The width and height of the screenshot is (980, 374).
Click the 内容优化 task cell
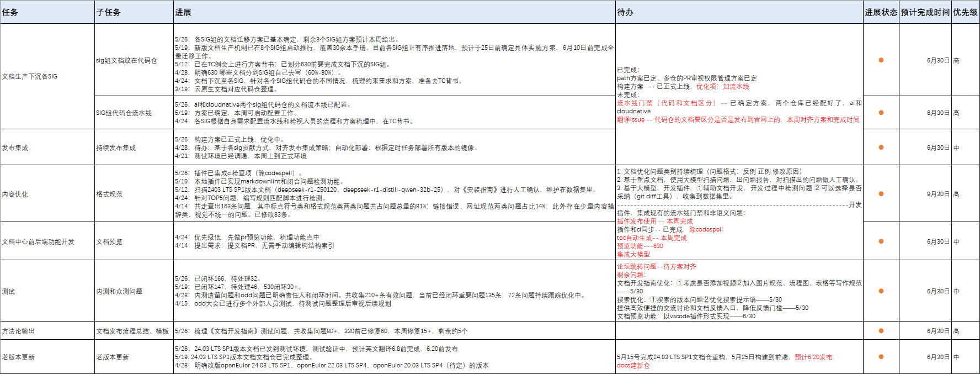[x=15, y=194]
